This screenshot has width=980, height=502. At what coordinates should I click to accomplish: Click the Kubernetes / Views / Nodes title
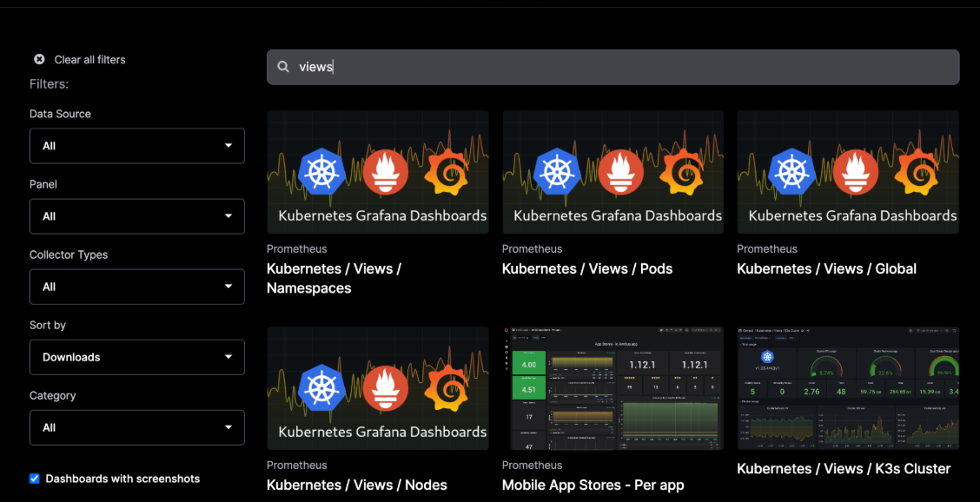pyautogui.click(x=357, y=485)
